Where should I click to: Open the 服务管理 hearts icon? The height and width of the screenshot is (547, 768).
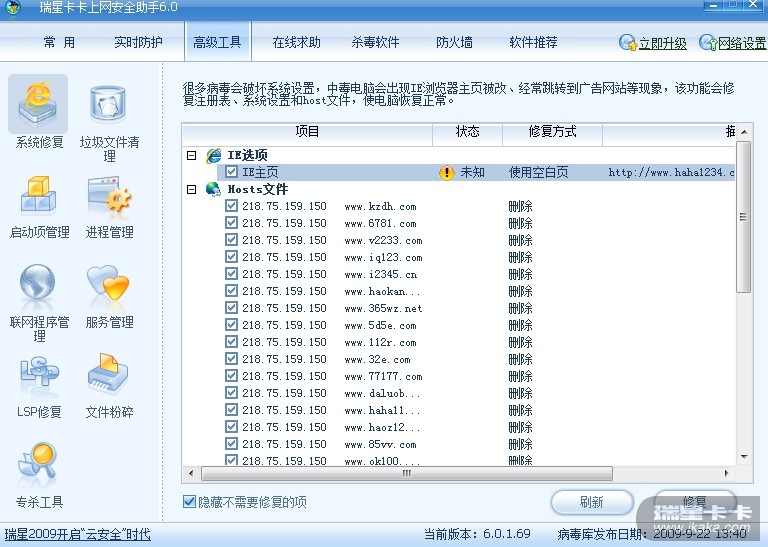tap(108, 283)
